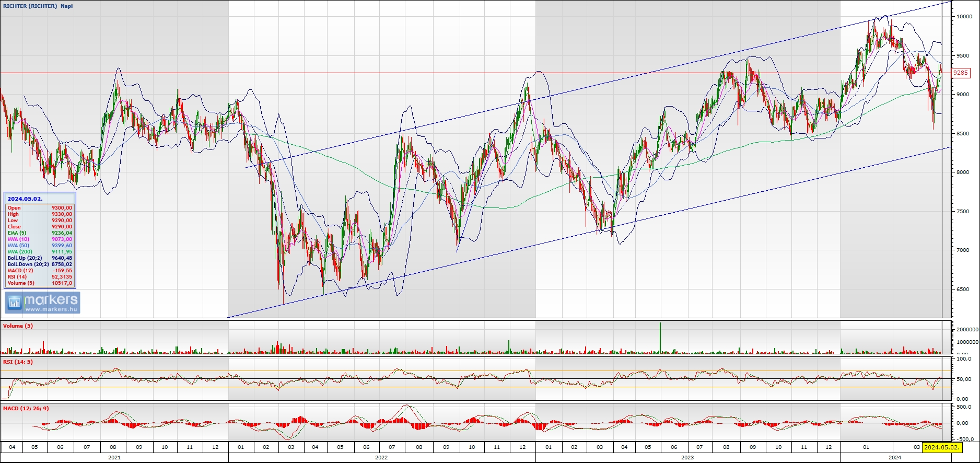Click the Boll.Up (20;2) legend row
980x463 pixels.
coord(40,258)
